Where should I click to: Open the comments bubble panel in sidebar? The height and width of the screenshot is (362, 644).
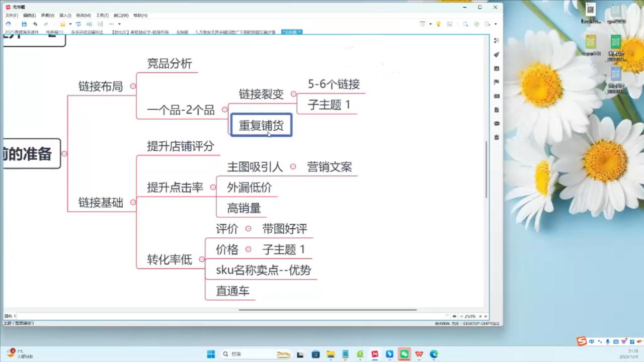click(497, 123)
